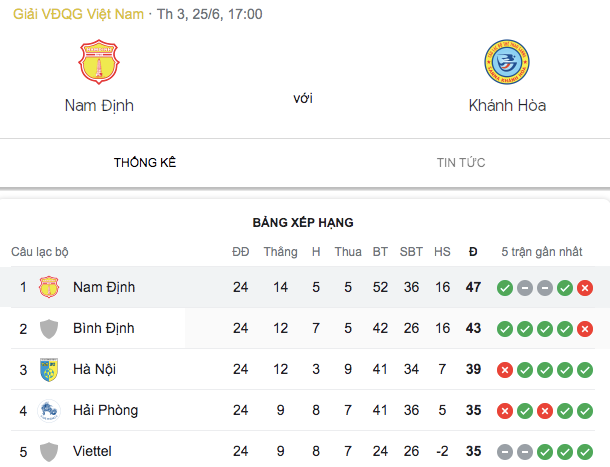Viewport: 610px width, 467px height.
Task: Click the Khánh Hòa club crest in the match header
Action: pyautogui.click(x=506, y=62)
